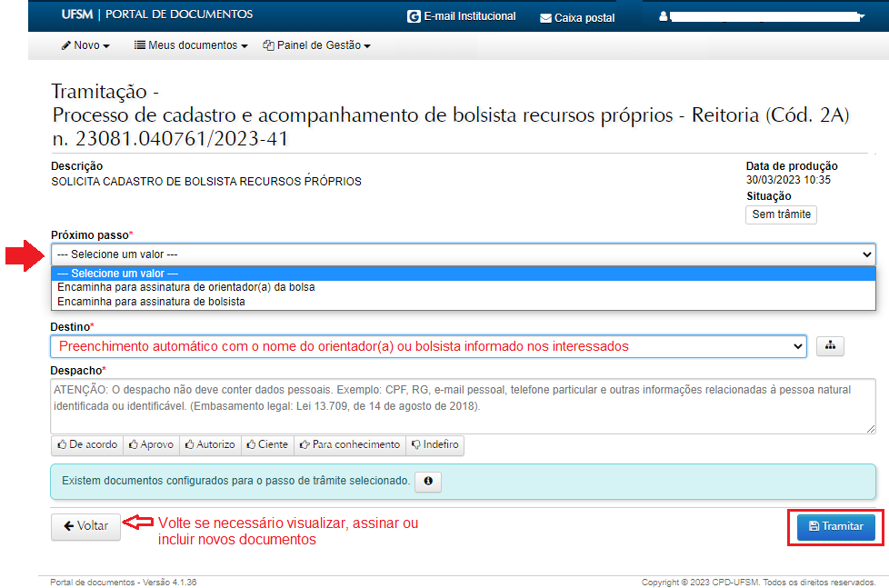
Task: Open Meus documentos menu
Action: [191, 45]
